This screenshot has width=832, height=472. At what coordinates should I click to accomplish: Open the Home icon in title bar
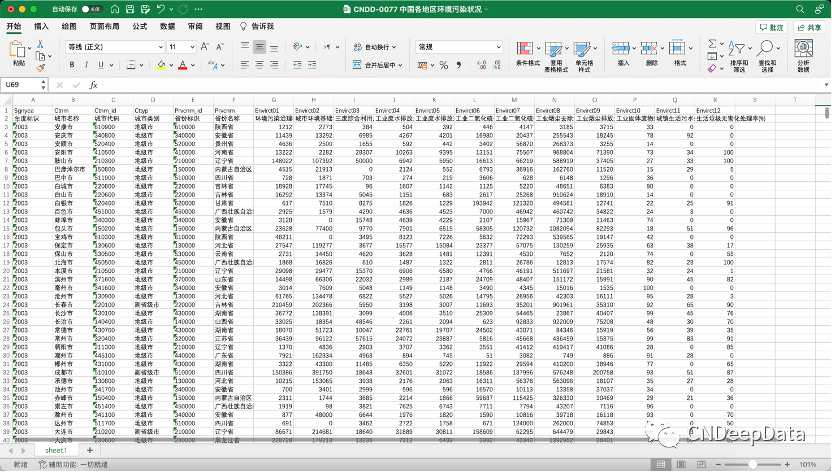(115, 9)
